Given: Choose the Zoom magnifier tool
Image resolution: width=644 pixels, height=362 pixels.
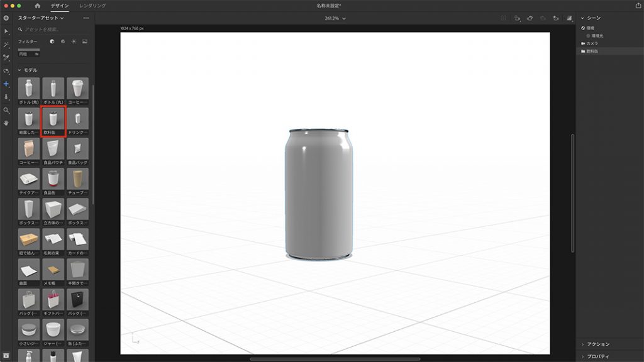Looking at the screenshot, I should (6, 110).
